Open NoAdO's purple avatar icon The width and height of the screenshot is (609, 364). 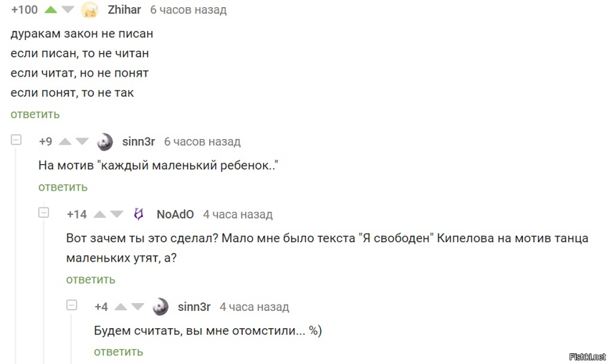point(139,214)
